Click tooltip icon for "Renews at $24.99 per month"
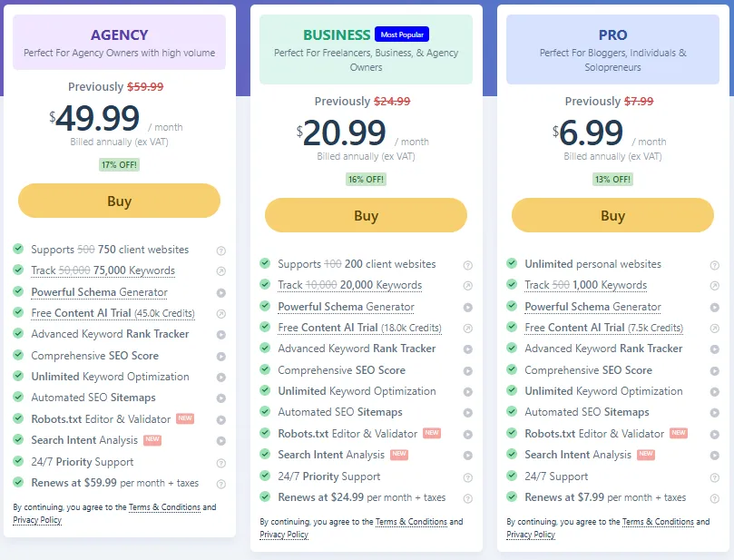This screenshot has width=734, height=560. (x=467, y=497)
